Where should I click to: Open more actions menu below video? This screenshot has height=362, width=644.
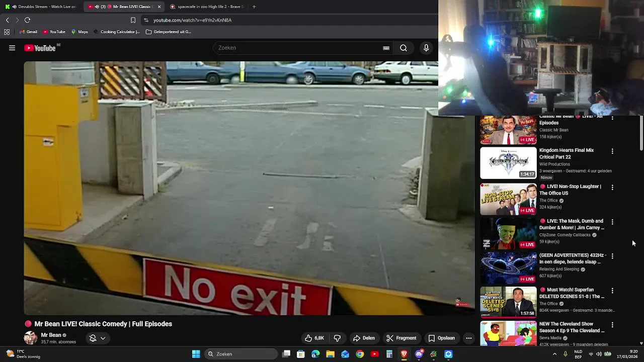click(x=469, y=338)
